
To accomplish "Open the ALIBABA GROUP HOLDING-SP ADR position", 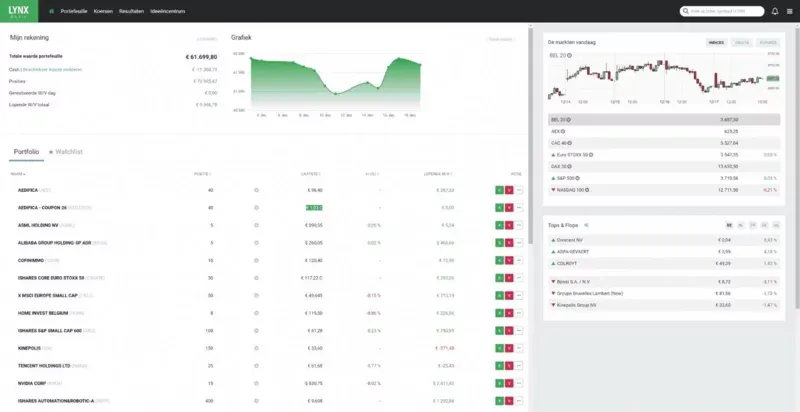I will (55, 243).
